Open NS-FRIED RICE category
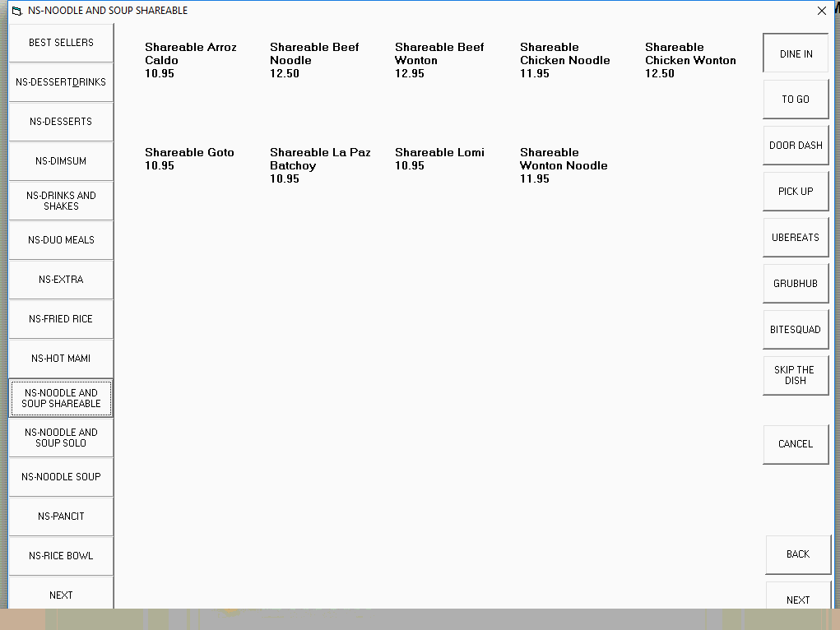Screen dimensions: 840x630 (x=61, y=319)
